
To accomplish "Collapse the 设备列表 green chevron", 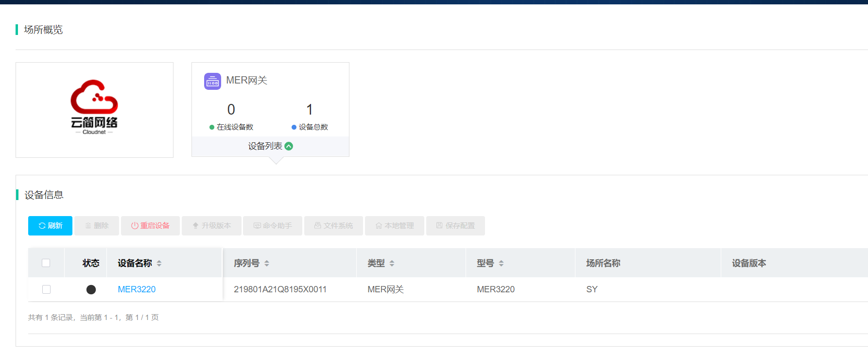I will coord(289,146).
